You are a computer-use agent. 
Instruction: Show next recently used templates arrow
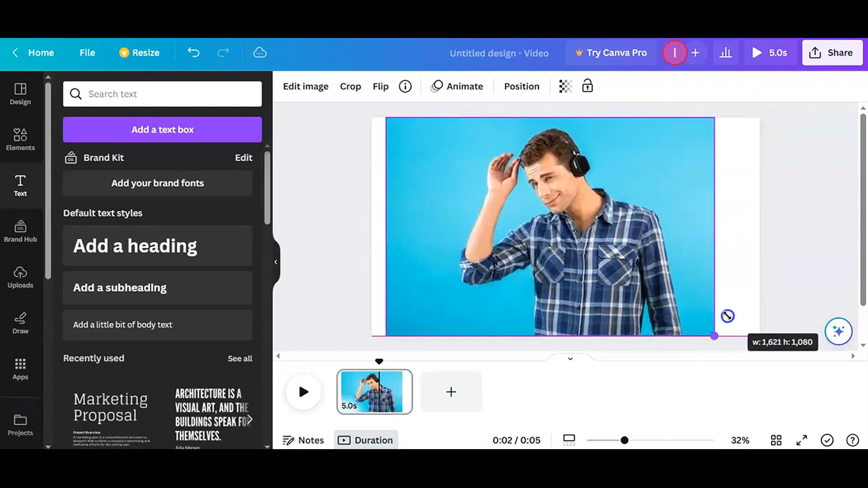pos(250,420)
